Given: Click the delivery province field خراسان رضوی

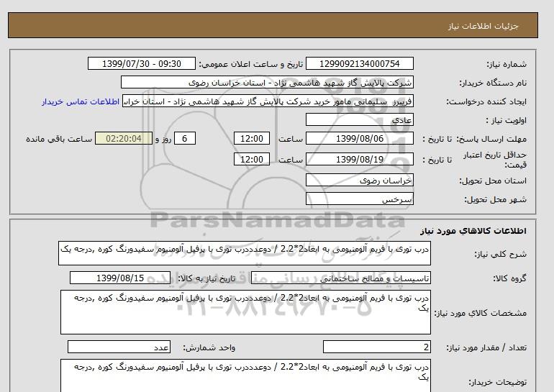Looking at the screenshot, I should click(360, 179).
